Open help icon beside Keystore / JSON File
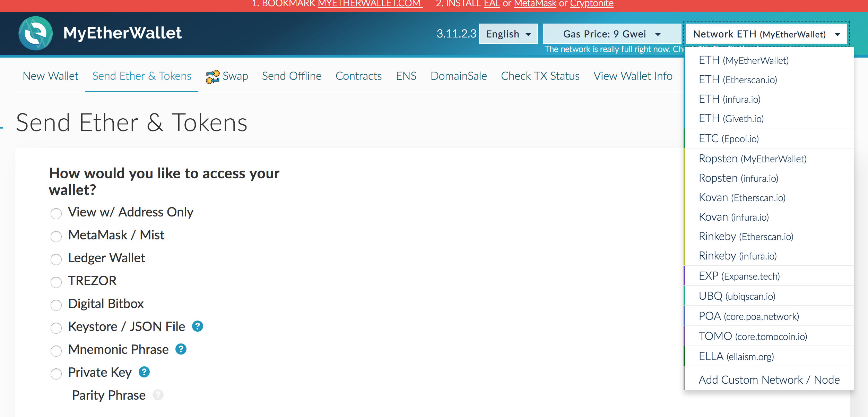Viewport: 868px width, 417px height. 198,326
